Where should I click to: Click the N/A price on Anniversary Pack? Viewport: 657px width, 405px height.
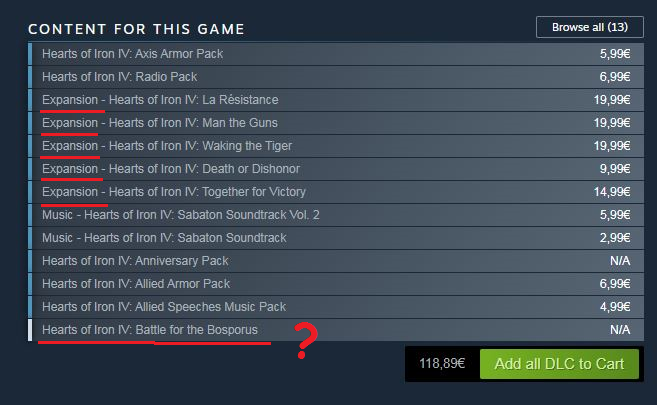pyautogui.click(x=620, y=261)
